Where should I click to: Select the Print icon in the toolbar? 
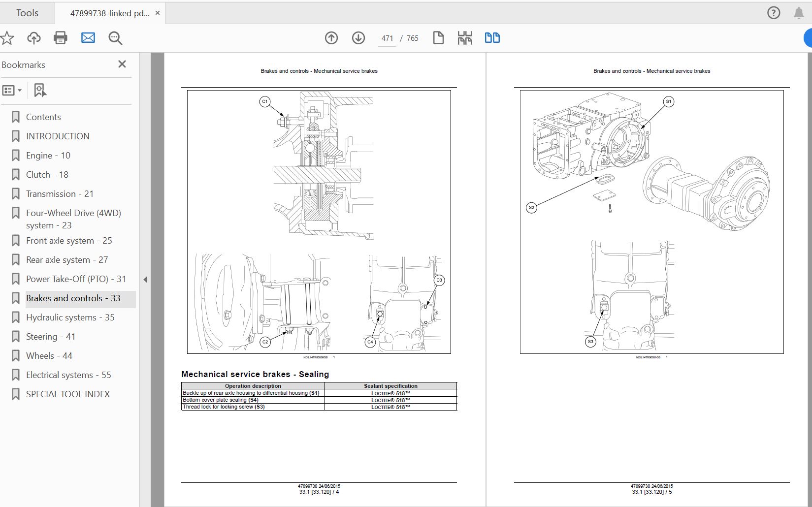[x=61, y=38]
